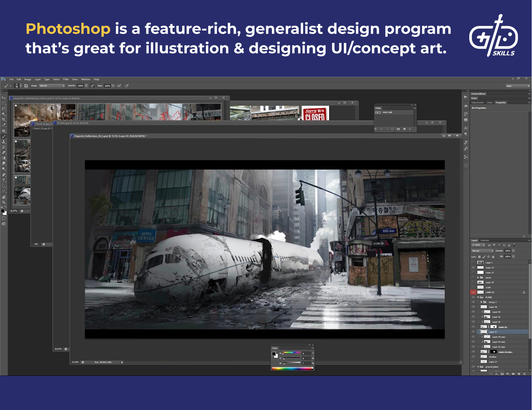The width and height of the screenshot is (532, 410).
Task: Switch to the Styles tab
Action: (x=490, y=102)
